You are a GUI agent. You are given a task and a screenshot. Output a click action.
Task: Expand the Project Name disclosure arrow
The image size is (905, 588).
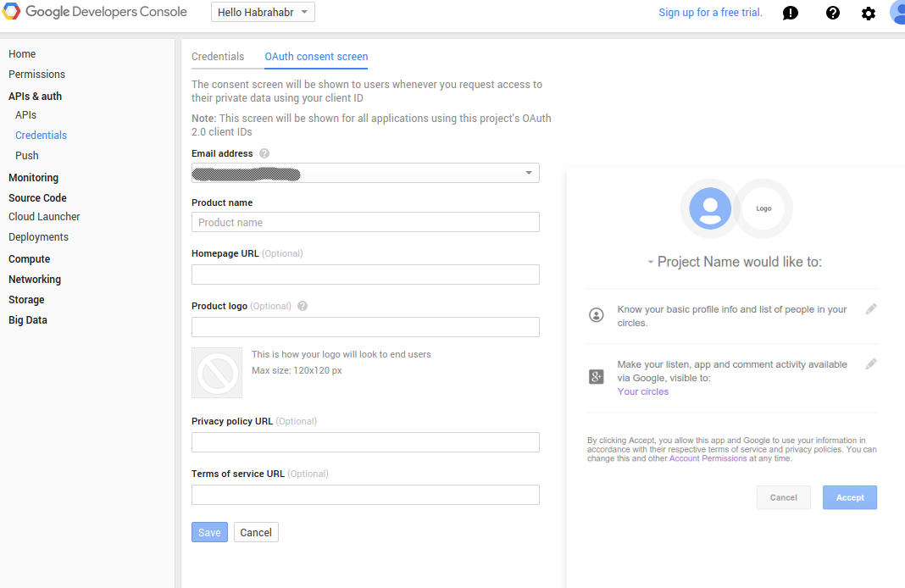pos(651,262)
